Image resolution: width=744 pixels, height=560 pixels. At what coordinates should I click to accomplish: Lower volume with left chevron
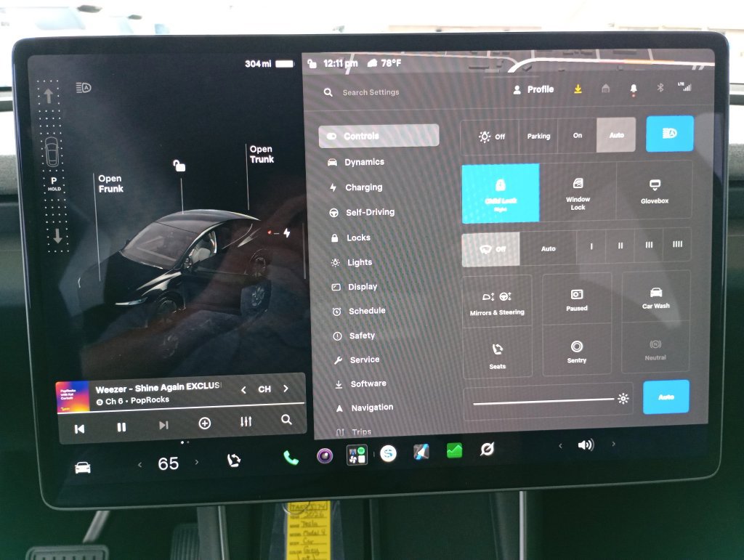[560, 446]
